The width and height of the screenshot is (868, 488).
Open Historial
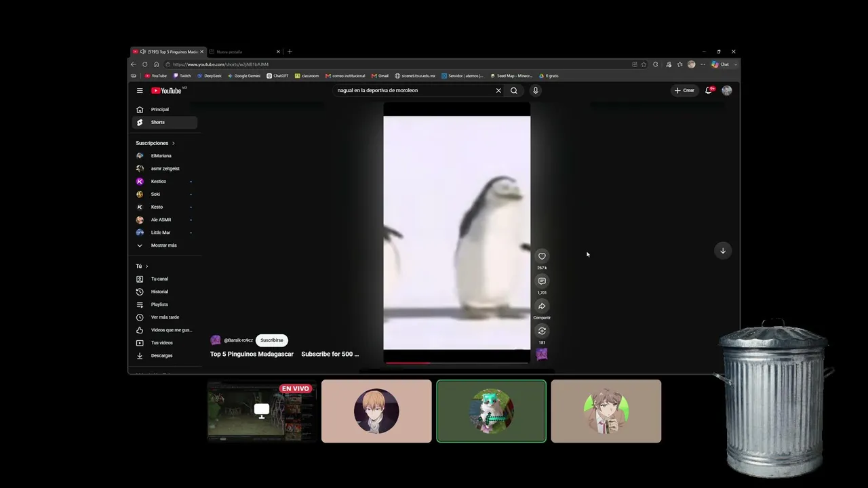click(165, 291)
